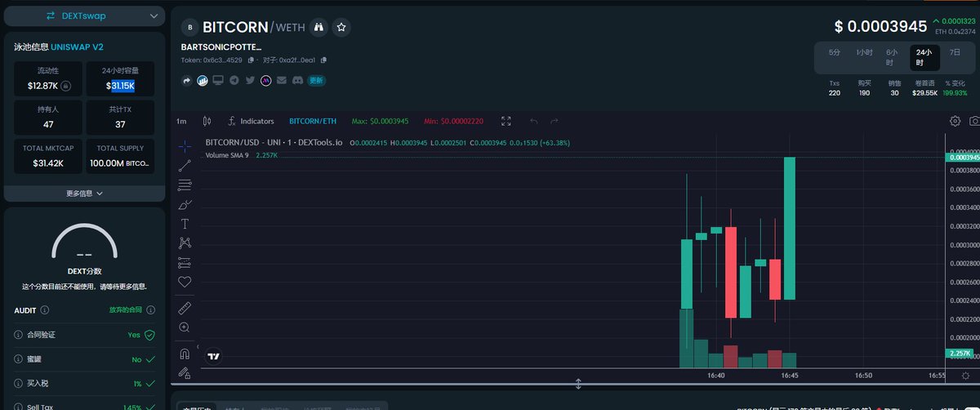Click the TradingView logo on chart
This screenshot has width=980, height=410.
tap(214, 356)
